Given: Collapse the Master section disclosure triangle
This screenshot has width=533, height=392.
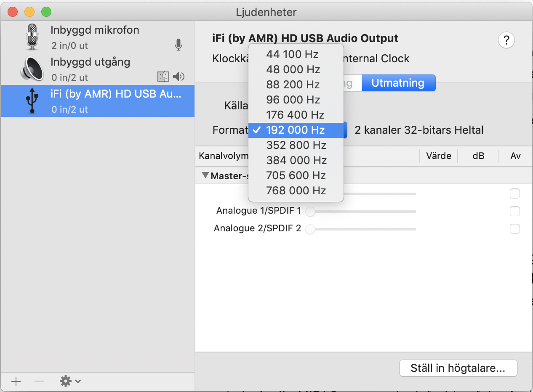Looking at the screenshot, I should (x=205, y=175).
